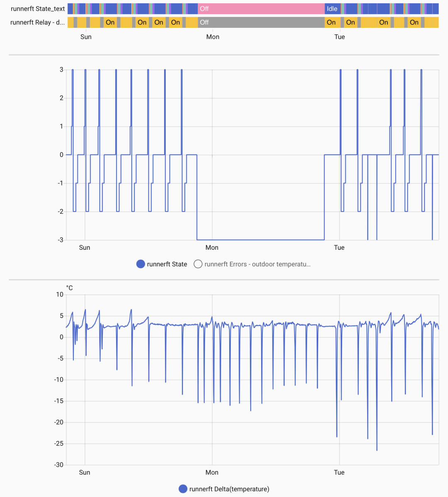The width and height of the screenshot is (448, 497).
Task: Enable the runnerft Errors outdoor temperature series
Action: point(198,264)
